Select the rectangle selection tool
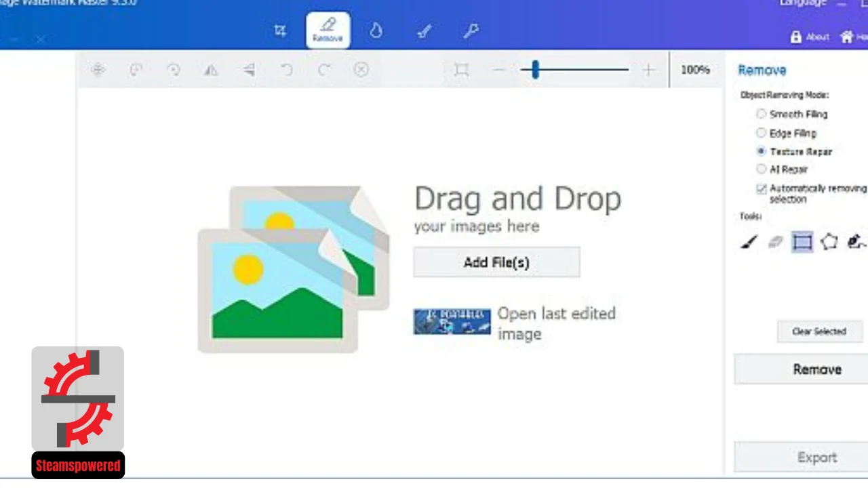 [x=802, y=242]
